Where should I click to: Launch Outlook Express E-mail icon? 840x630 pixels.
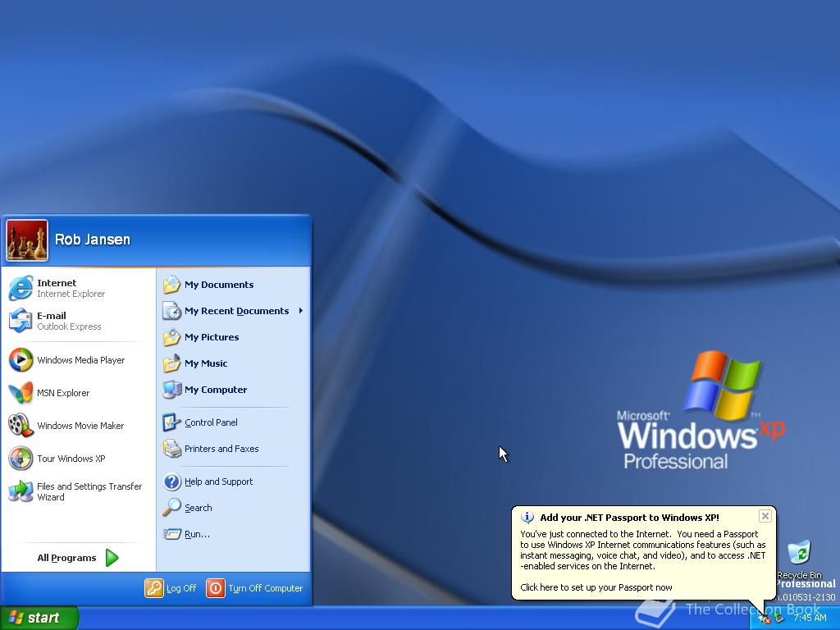click(21, 321)
